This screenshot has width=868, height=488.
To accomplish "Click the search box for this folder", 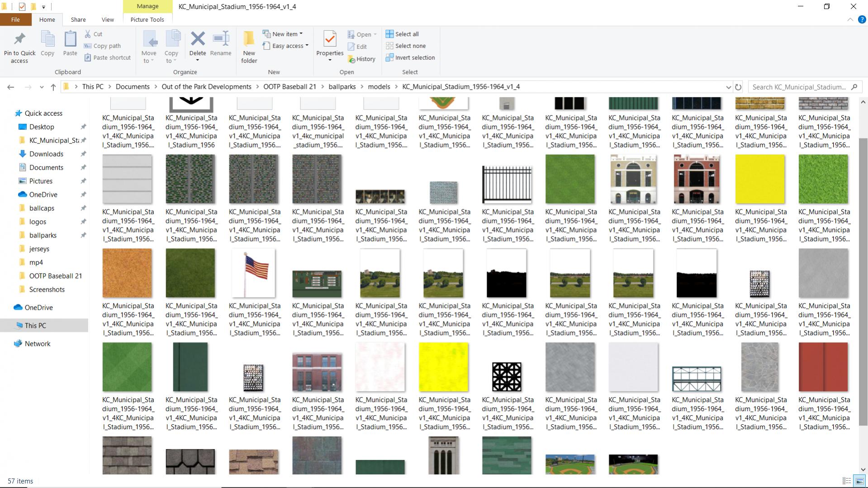I will [799, 87].
